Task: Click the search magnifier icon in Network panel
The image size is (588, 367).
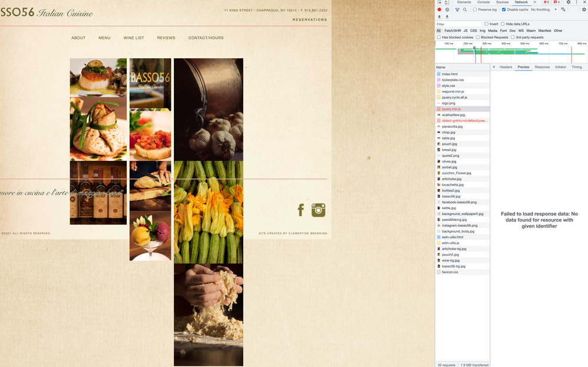Action: [465, 9]
